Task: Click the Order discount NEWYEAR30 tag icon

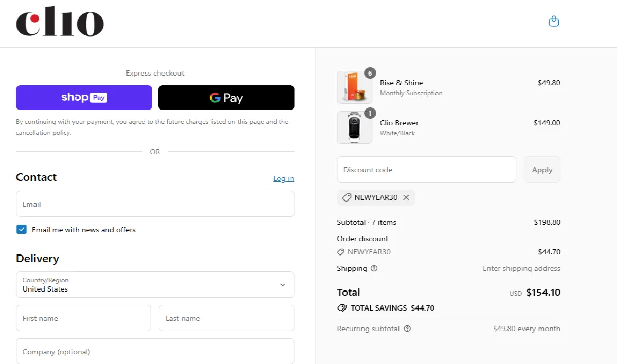Action: (x=340, y=252)
